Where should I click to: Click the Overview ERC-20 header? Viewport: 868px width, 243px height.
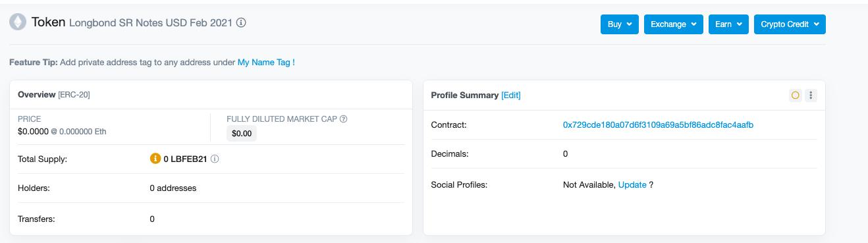54,95
